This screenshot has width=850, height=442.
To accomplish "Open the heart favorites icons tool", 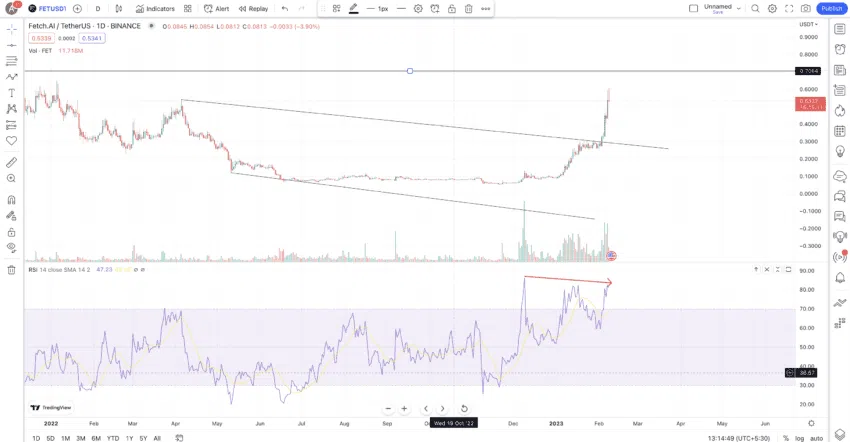I will [x=11, y=141].
